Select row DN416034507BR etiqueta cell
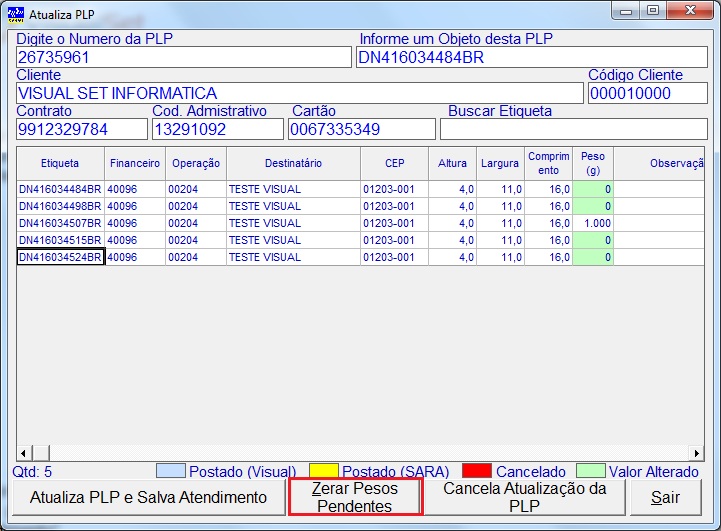The width and height of the screenshot is (721, 531). tap(60, 223)
